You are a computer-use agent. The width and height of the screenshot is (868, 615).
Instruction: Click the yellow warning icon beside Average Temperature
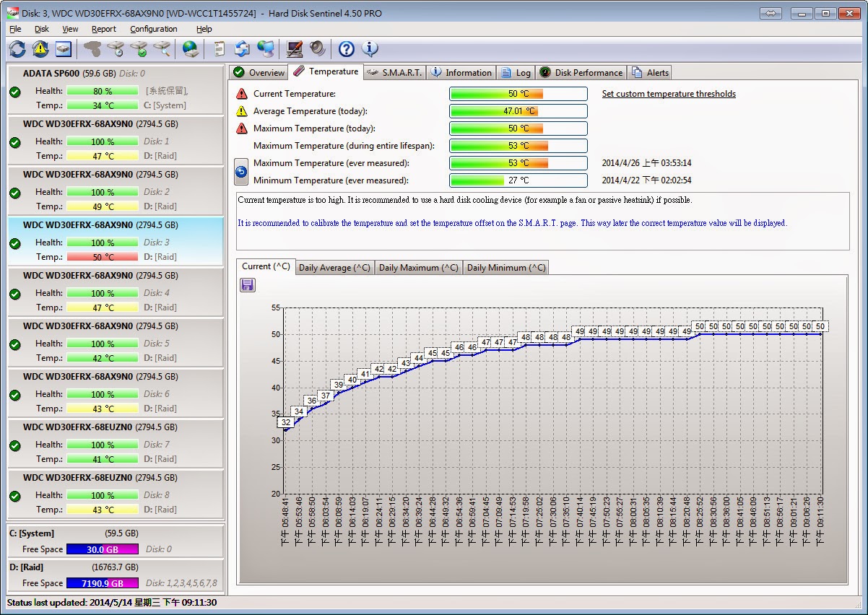click(242, 111)
